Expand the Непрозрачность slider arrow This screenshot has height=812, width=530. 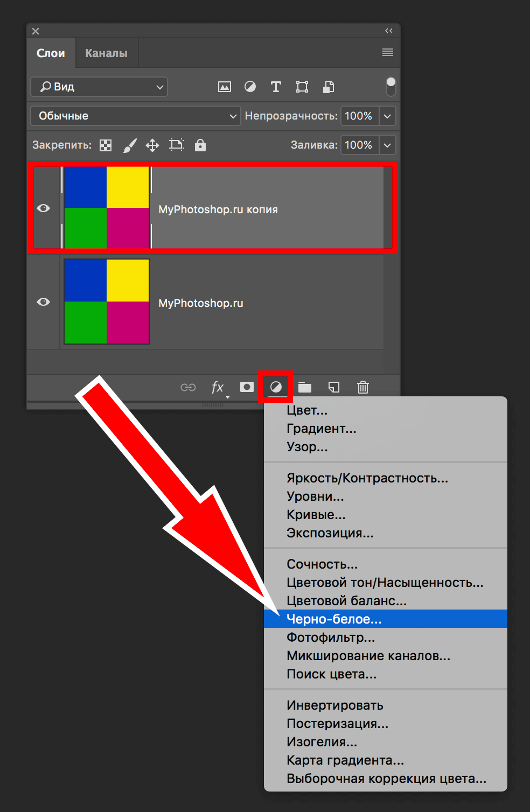tap(387, 116)
